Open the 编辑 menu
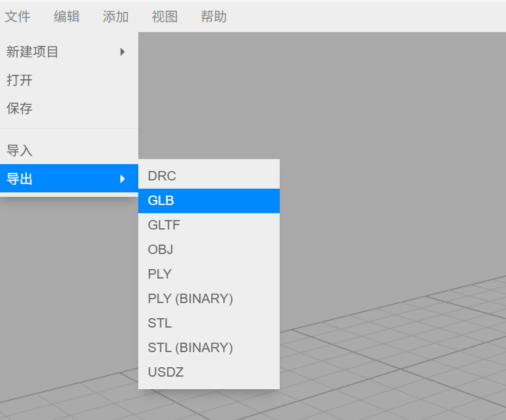The width and height of the screenshot is (506, 420). click(x=67, y=17)
